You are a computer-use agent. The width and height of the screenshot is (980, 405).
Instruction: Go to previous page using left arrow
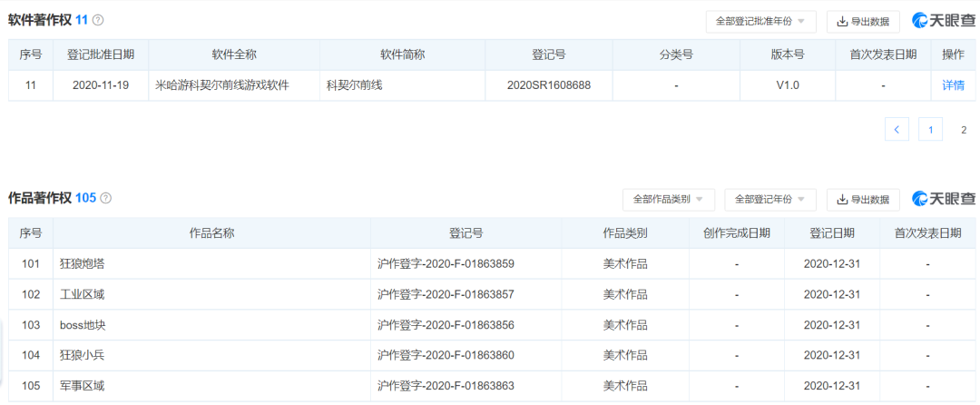pos(897,130)
